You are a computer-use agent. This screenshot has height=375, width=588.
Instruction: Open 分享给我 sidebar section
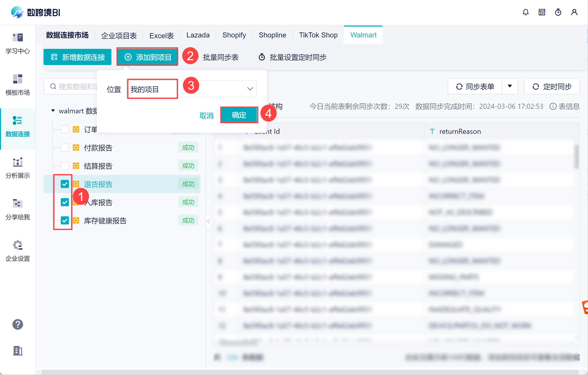(18, 210)
